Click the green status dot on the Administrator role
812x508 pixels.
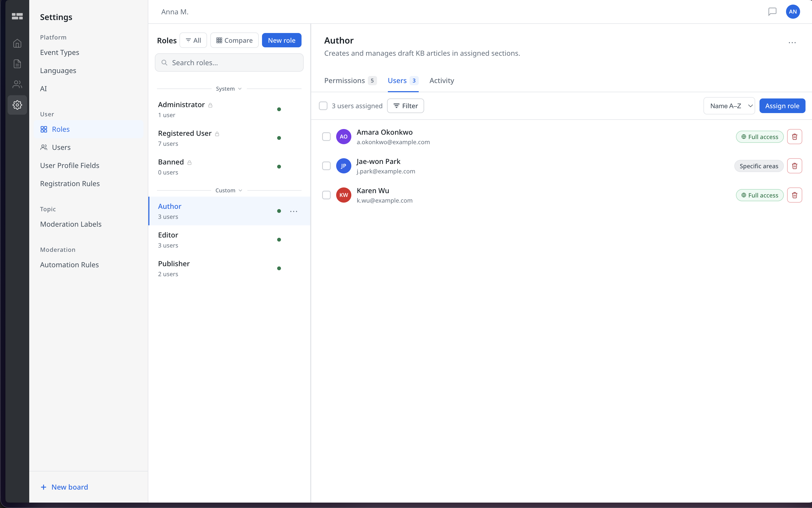(x=279, y=110)
